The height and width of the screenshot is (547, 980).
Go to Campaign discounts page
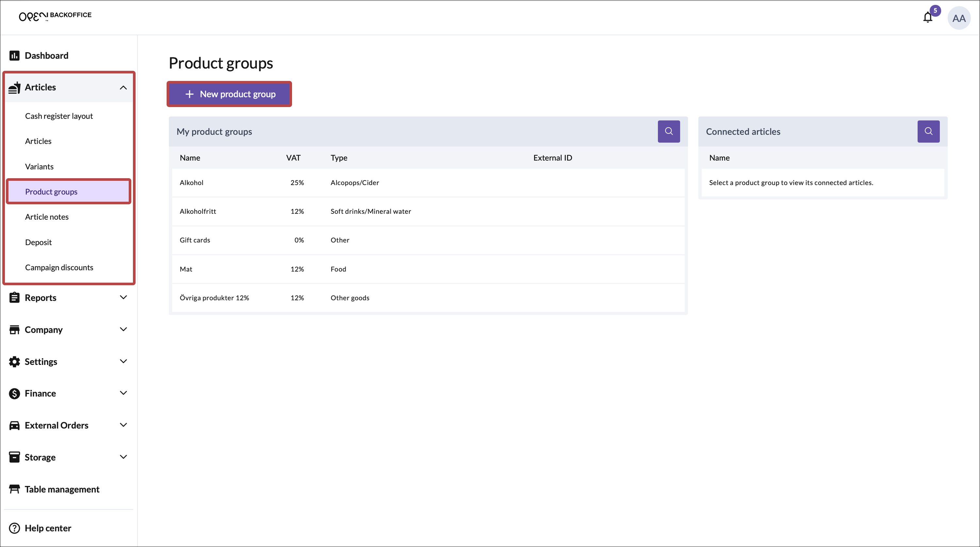tap(59, 267)
